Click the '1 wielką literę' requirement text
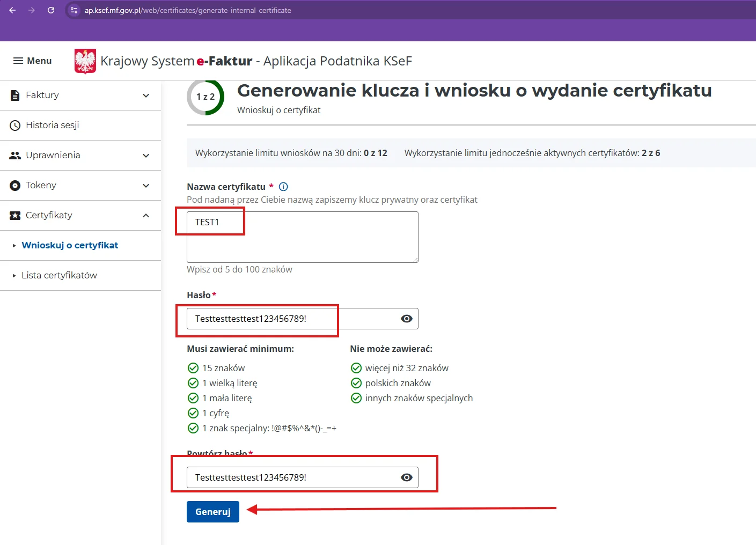 tap(230, 383)
